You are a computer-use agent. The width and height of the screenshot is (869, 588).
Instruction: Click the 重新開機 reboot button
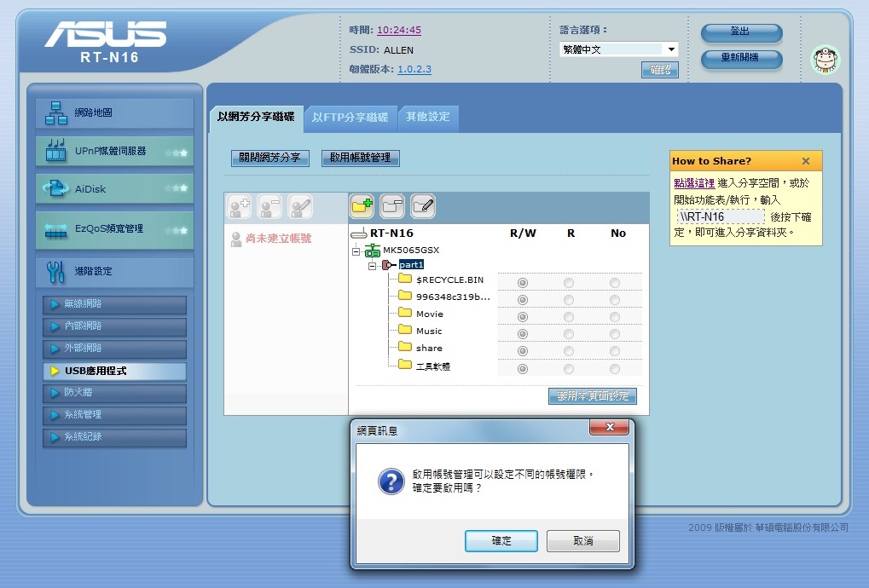click(742, 59)
